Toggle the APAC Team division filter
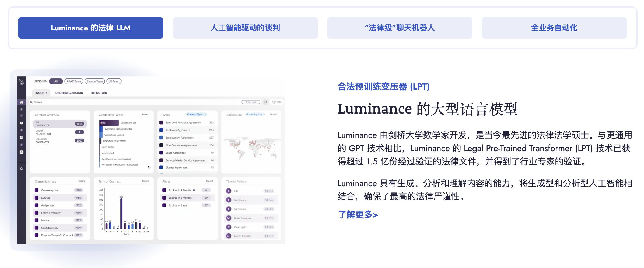This screenshot has width=644, height=268. pos(74,81)
